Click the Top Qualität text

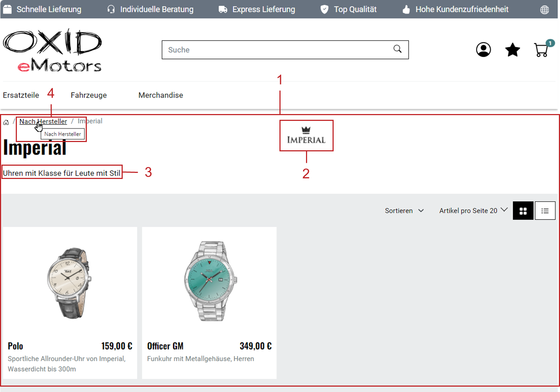click(x=355, y=9)
